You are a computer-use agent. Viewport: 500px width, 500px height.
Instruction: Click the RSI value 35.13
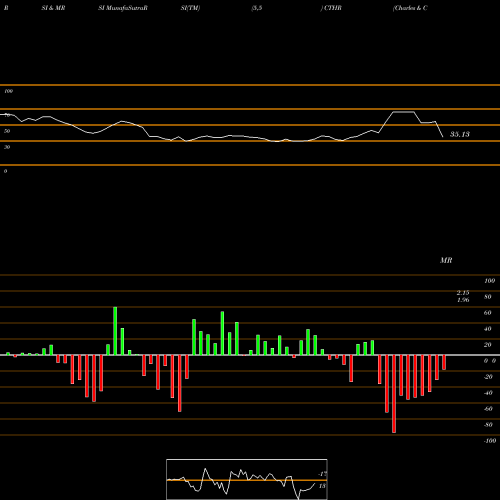460,134
